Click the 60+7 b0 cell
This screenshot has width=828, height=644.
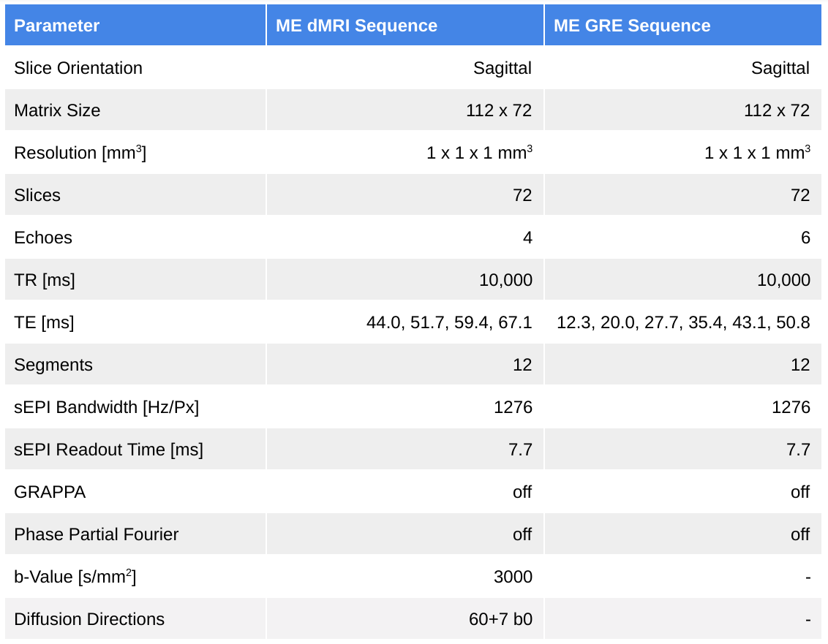[x=500, y=619]
